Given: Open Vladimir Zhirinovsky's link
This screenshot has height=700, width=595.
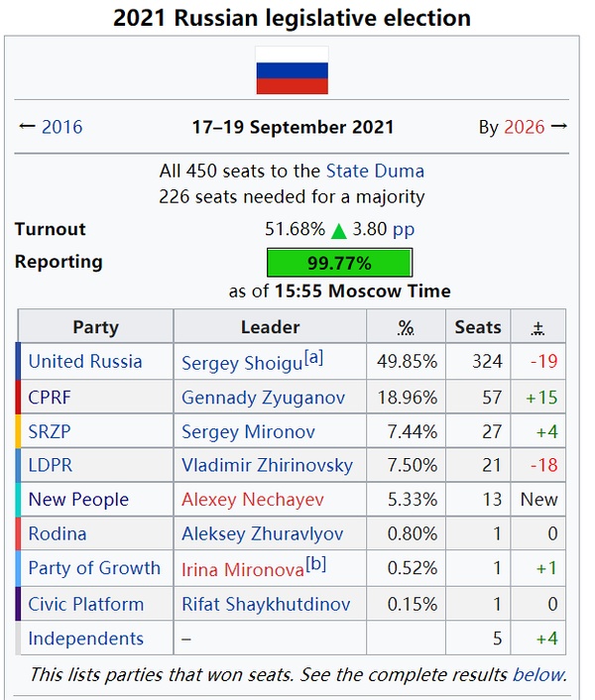Looking at the screenshot, I should pyautogui.click(x=267, y=465).
